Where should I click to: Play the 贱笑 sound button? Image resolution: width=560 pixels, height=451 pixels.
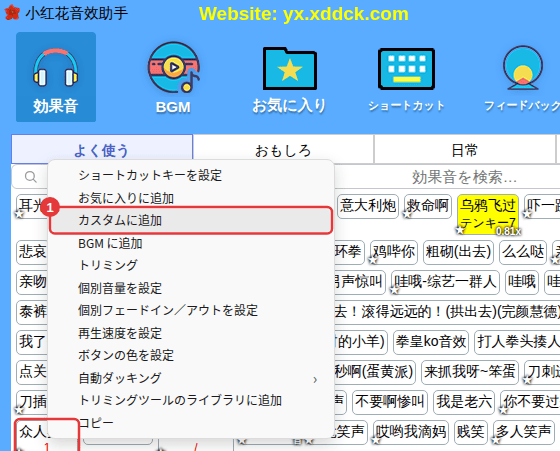470,432
